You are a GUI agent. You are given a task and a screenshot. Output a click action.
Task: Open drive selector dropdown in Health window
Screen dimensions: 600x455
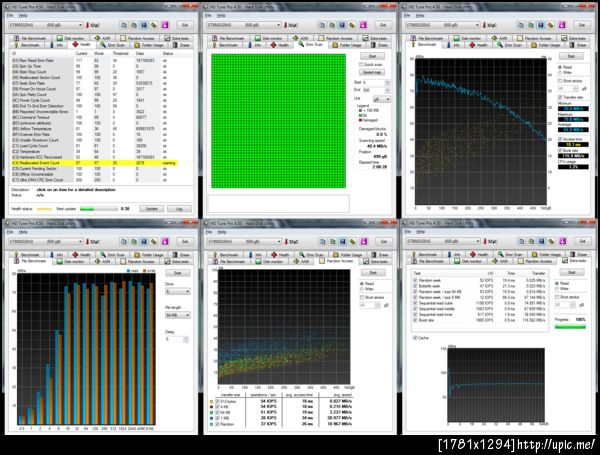click(46, 25)
